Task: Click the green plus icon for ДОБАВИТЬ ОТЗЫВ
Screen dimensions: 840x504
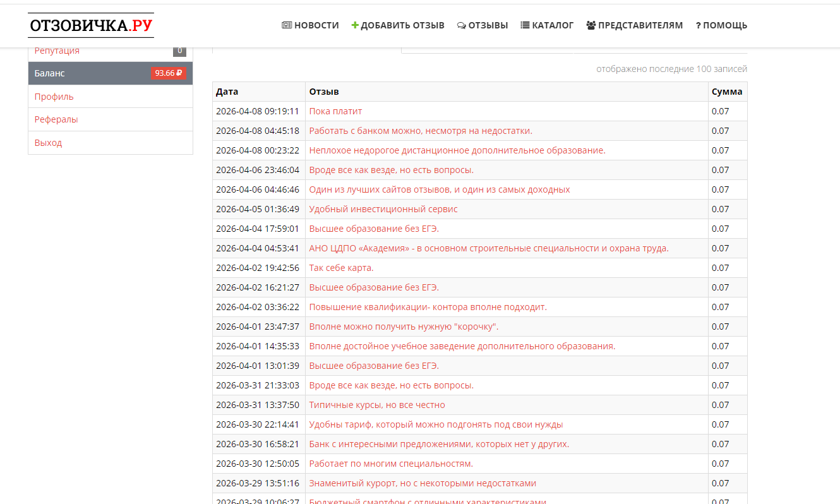Action: tap(355, 25)
